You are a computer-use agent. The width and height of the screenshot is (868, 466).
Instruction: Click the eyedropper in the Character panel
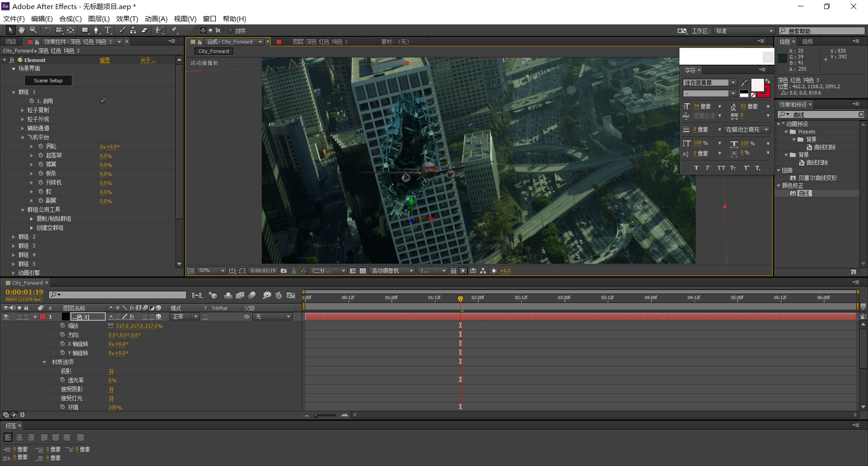point(744,83)
